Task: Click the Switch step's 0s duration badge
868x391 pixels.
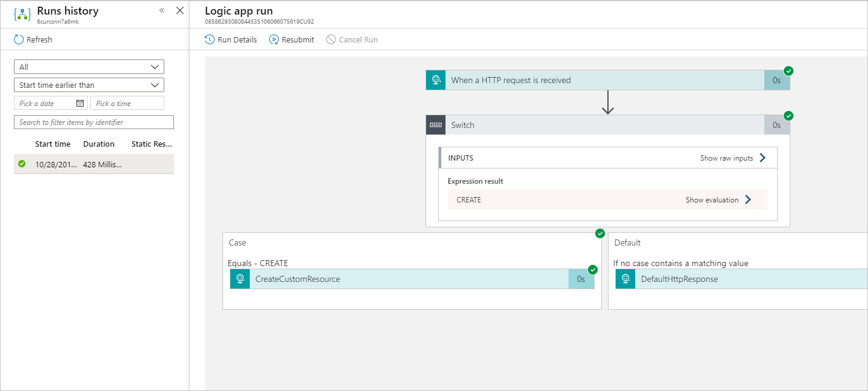Action: 777,125
